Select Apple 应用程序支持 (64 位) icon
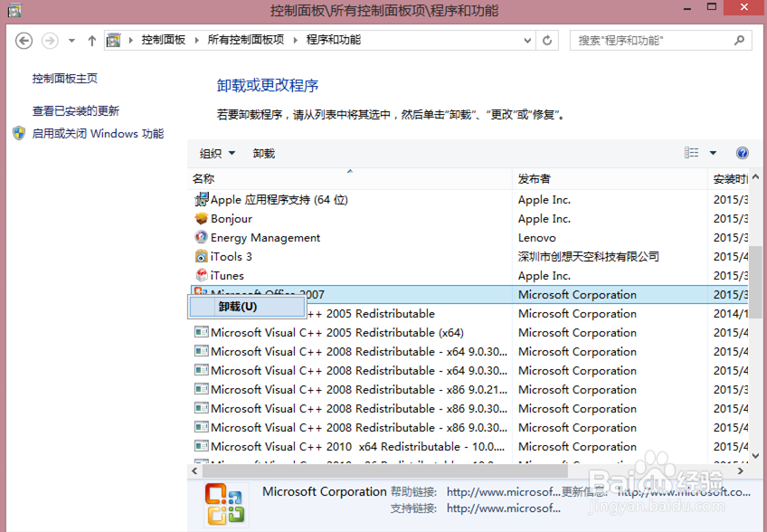Image resolution: width=767 pixels, height=532 pixels. (201, 200)
